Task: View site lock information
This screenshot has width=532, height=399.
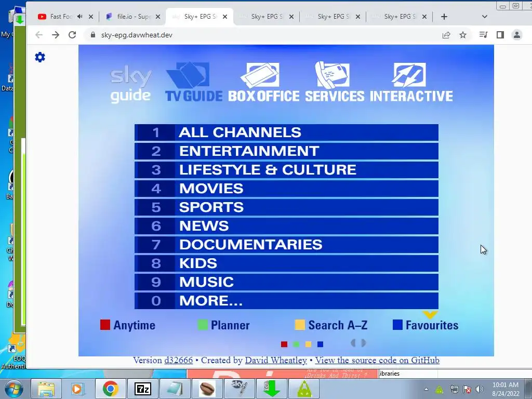Action: tap(93, 35)
